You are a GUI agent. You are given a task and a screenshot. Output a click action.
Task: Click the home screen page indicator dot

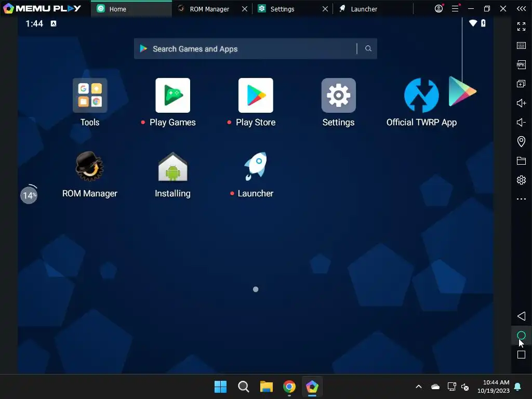coord(256,289)
